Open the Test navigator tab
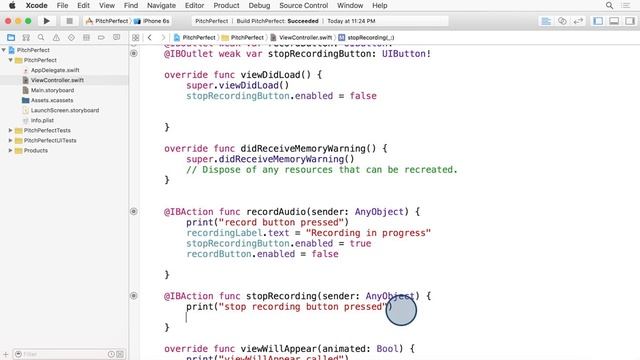The width and height of the screenshot is (640, 360). (x=71, y=38)
